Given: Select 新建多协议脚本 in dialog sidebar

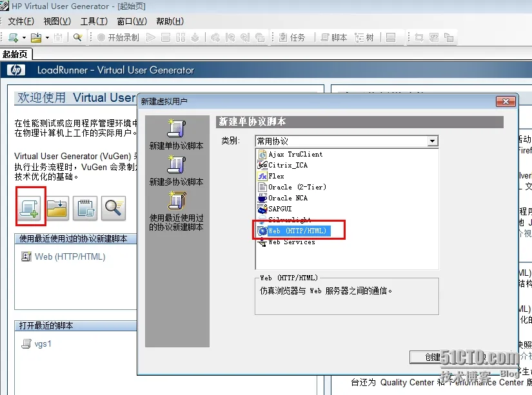Looking at the screenshot, I should click(x=177, y=171).
